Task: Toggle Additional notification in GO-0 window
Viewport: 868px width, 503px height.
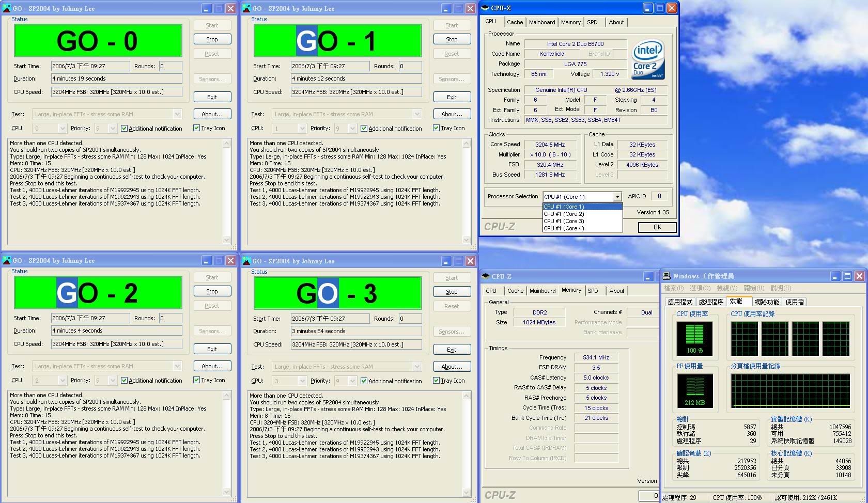Action: pos(124,128)
